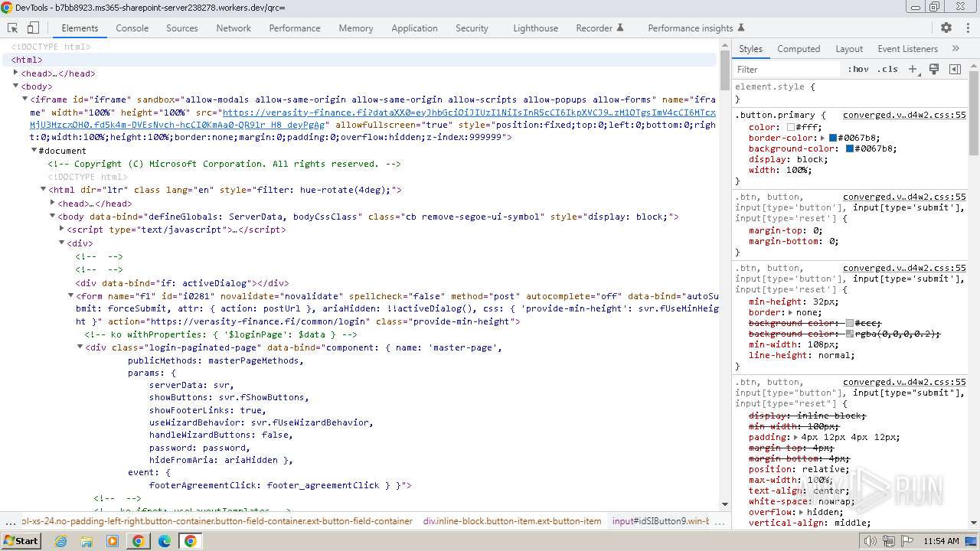This screenshot has width=980, height=551.
Task: Click the Windows Start button
Action: (21, 541)
